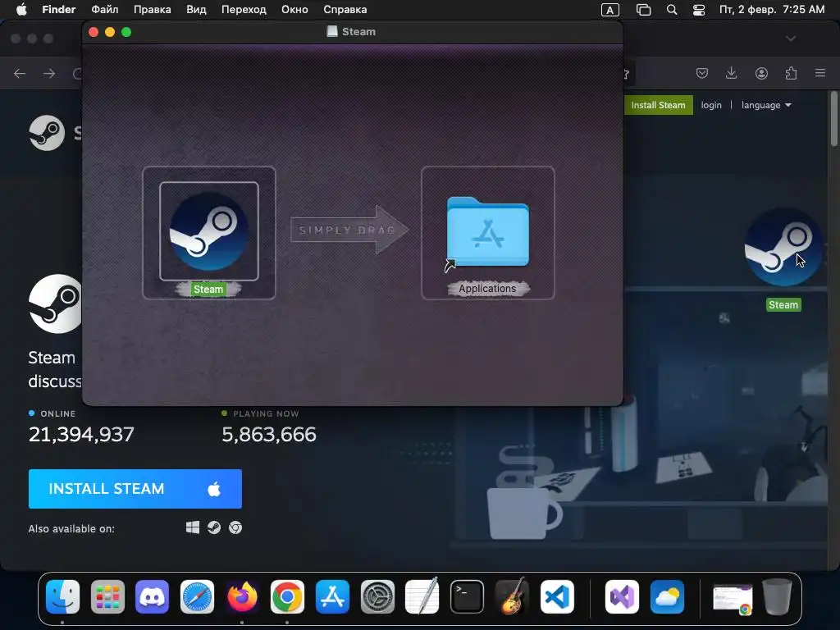The image size is (840, 630).
Task: Open the Apple menu
Action: 21,10
